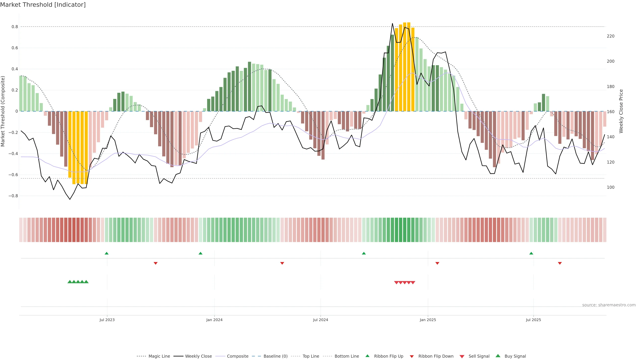Click the Market Threshold [Indicator] title

click(43, 5)
